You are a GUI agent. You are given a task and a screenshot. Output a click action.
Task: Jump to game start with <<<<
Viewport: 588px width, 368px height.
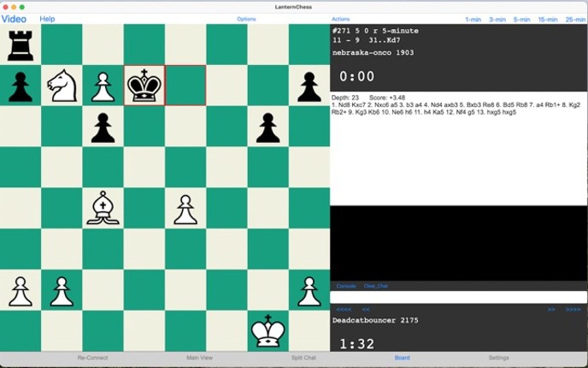pos(344,310)
